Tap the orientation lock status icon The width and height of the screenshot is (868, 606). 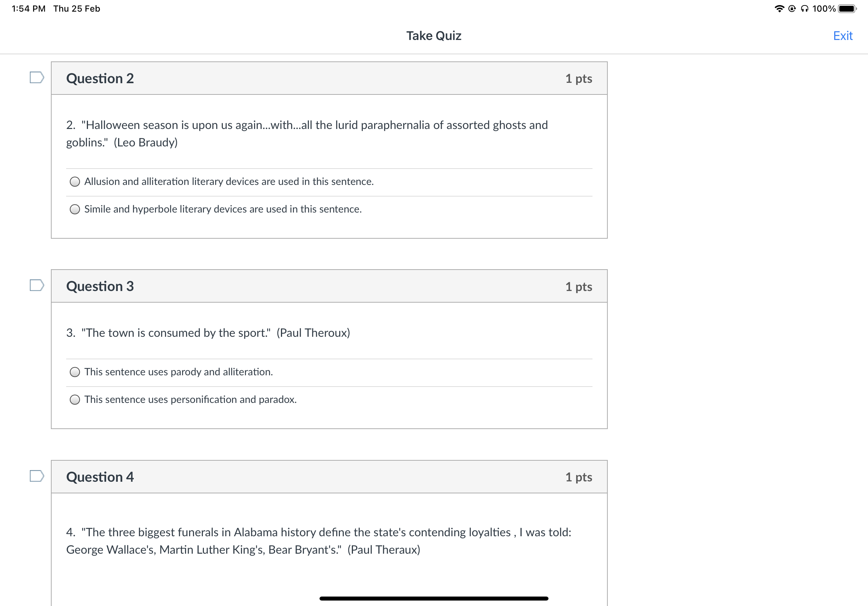[792, 9]
